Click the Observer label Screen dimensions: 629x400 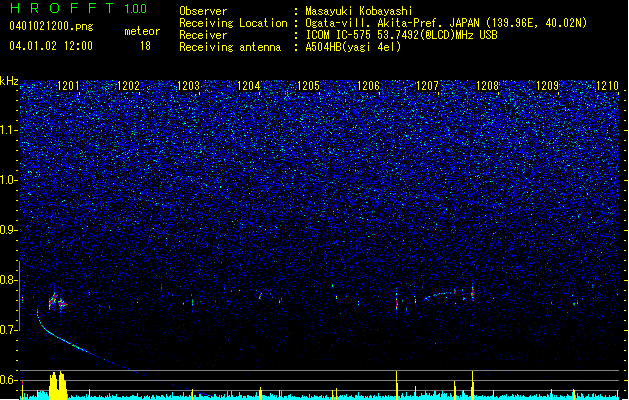(203, 11)
